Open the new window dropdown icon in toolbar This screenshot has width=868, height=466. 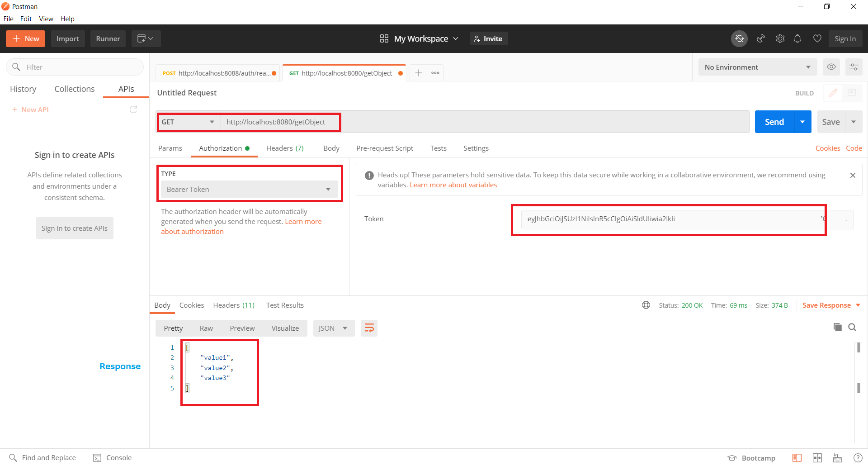pos(146,39)
